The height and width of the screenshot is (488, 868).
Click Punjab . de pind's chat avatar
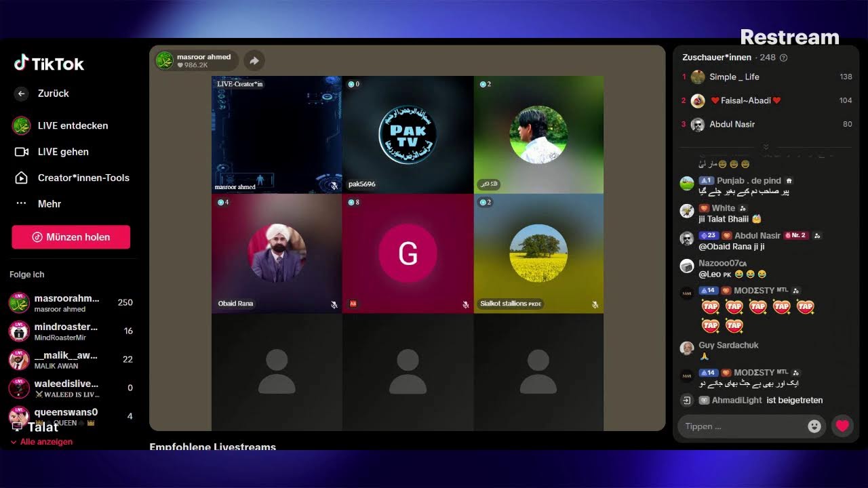687,183
